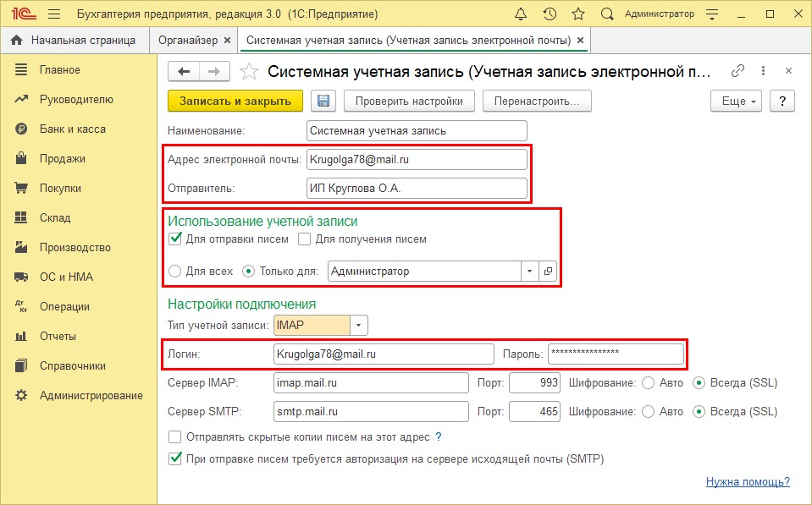Open service settings menu beside Администратор
The height and width of the screenshot is (505, 812).
coord(713,14)
